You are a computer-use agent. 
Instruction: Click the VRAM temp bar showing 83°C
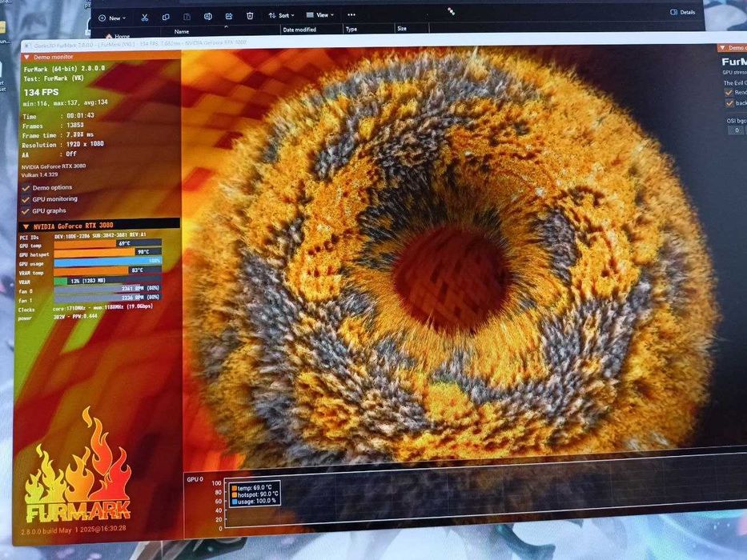point(107,270)
